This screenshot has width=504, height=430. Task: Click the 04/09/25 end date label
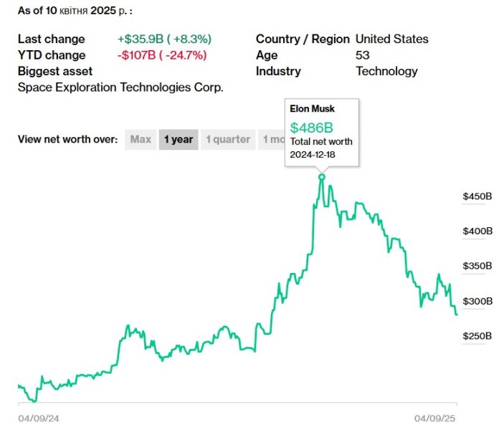click(435, 417)
